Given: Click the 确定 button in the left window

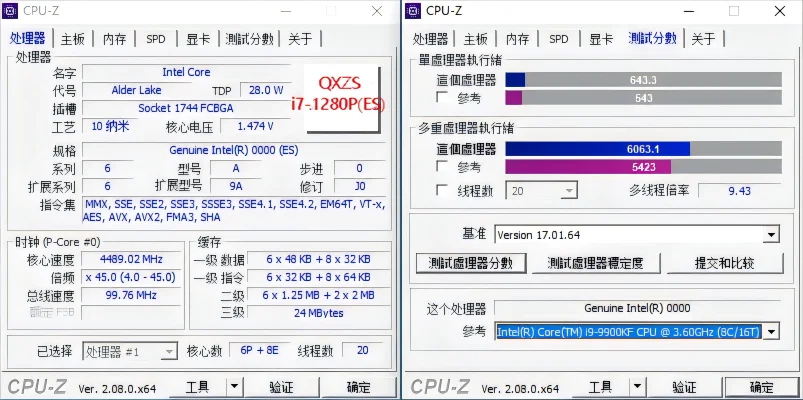Looking at the screenshot, I should point(359,387).
